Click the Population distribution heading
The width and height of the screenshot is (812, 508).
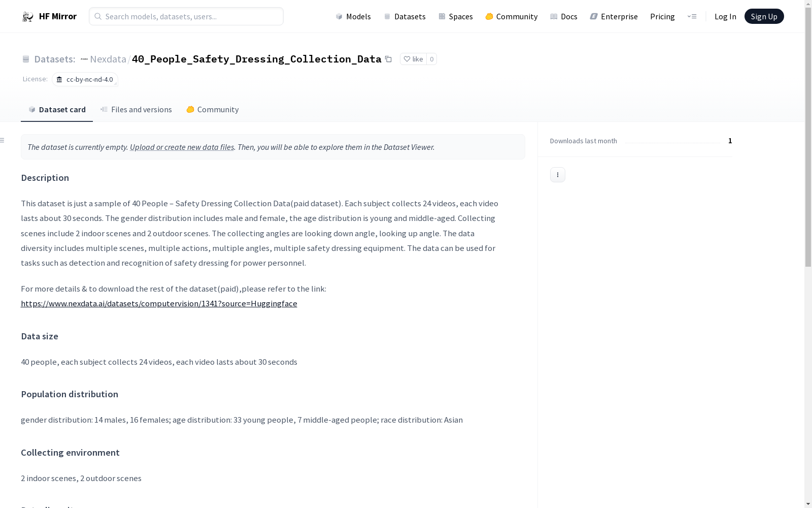(70, 394)
